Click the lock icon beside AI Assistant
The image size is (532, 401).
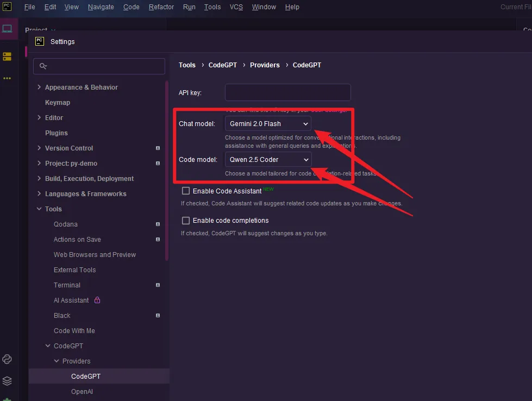click(x=97, y=300)
